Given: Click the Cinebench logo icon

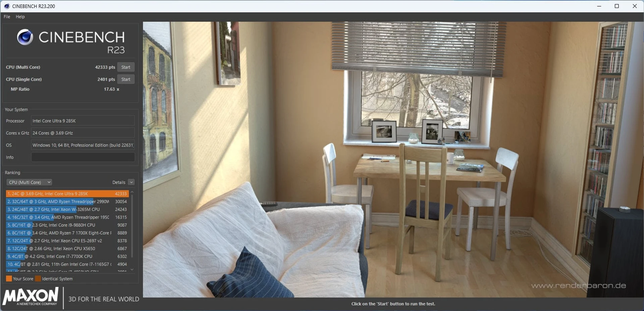Looking at the screenshot, I should coord(25,37).
